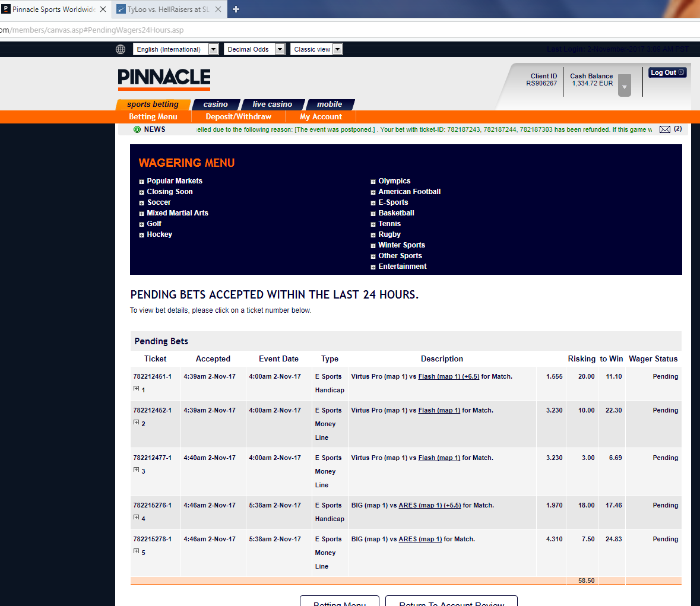The width and height of the screenshot is (700, 606).
Task: Expand Mixed Martial Arts plus icon
Action: [x=141, y=214]
